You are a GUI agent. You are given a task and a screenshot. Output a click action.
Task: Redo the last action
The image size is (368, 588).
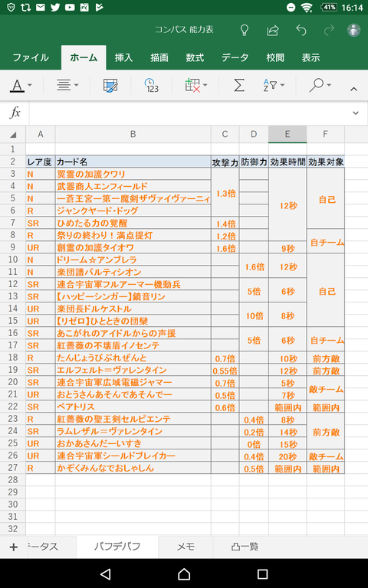click(x=329, y=30)
